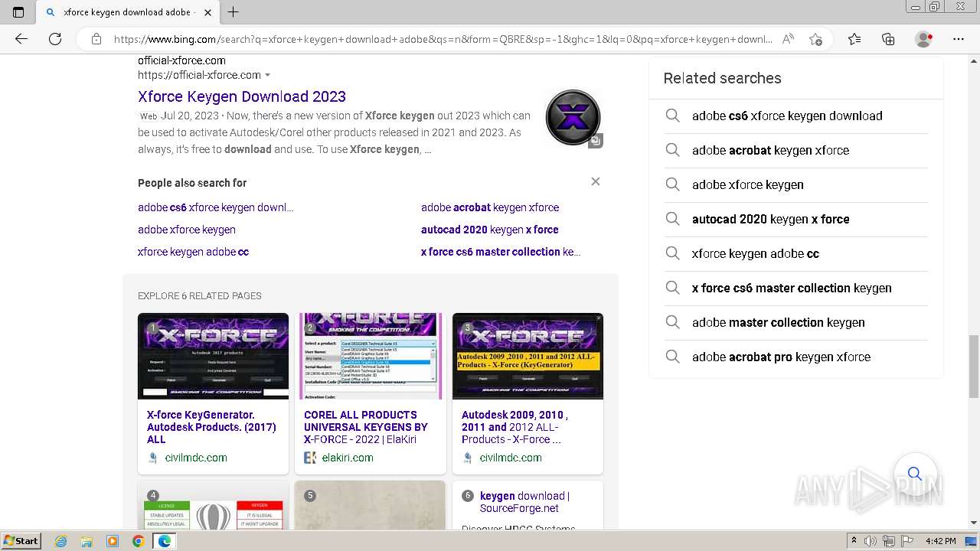
Task: Show hidden system tray icons
Action: click(x=854, y=541)
